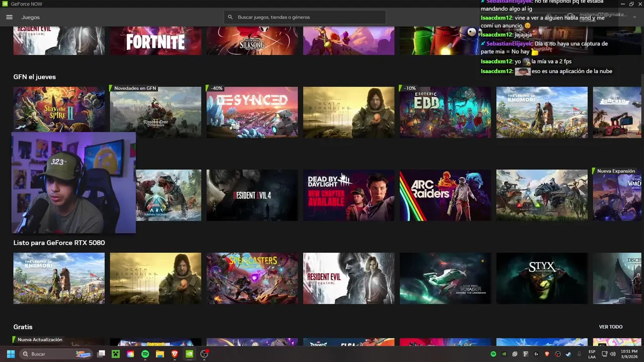Click chat message 'la mía va a 2 fps'

pyautogui.click(x=551, y=61)
